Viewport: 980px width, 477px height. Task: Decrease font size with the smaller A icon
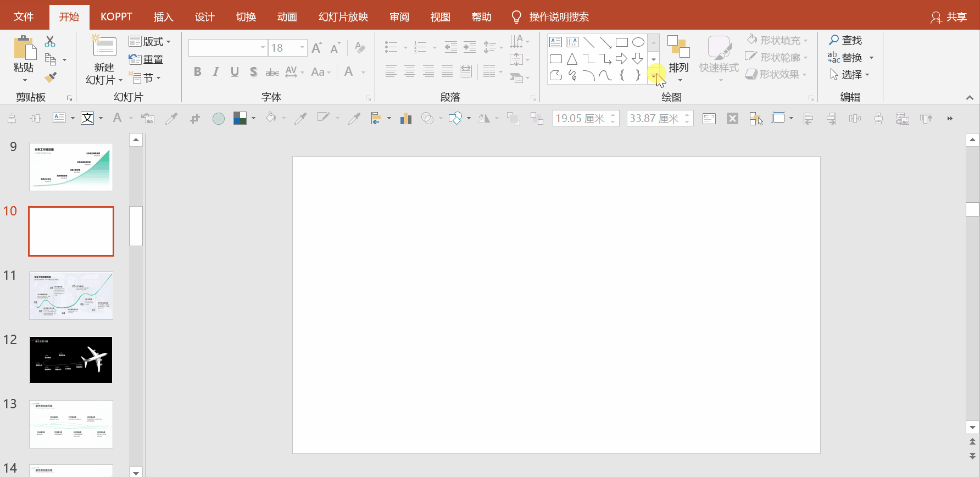(335, 48)
